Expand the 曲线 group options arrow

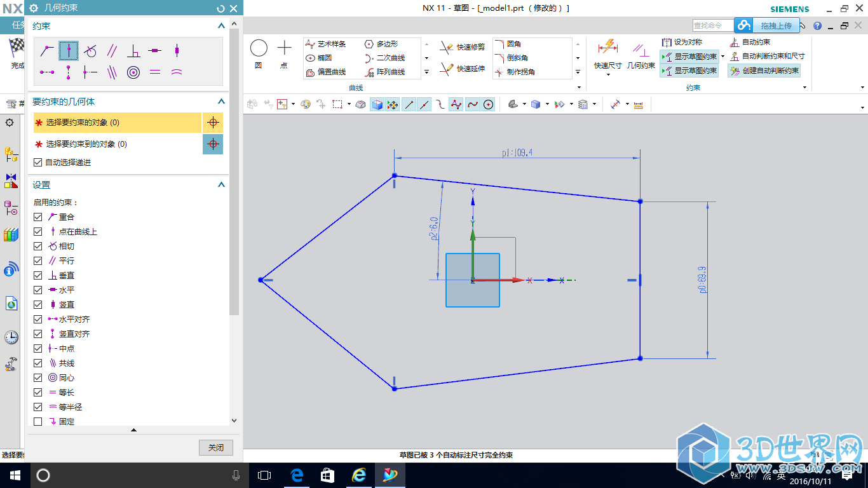pos(578,88)
